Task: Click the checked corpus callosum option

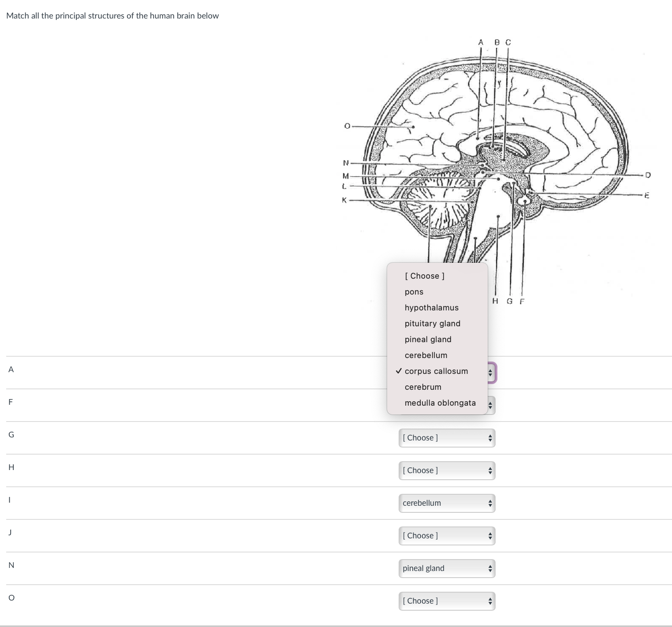Action: 436,371
